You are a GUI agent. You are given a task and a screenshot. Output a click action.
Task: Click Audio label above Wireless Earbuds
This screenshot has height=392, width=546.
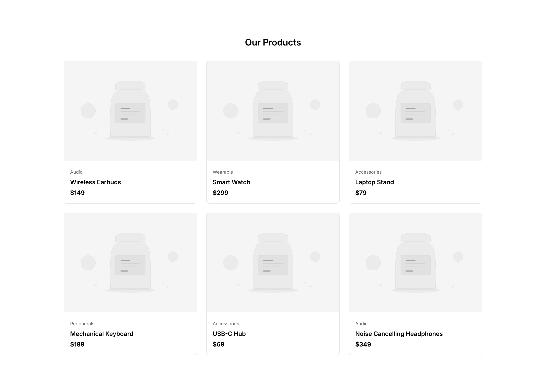[76, 172]
